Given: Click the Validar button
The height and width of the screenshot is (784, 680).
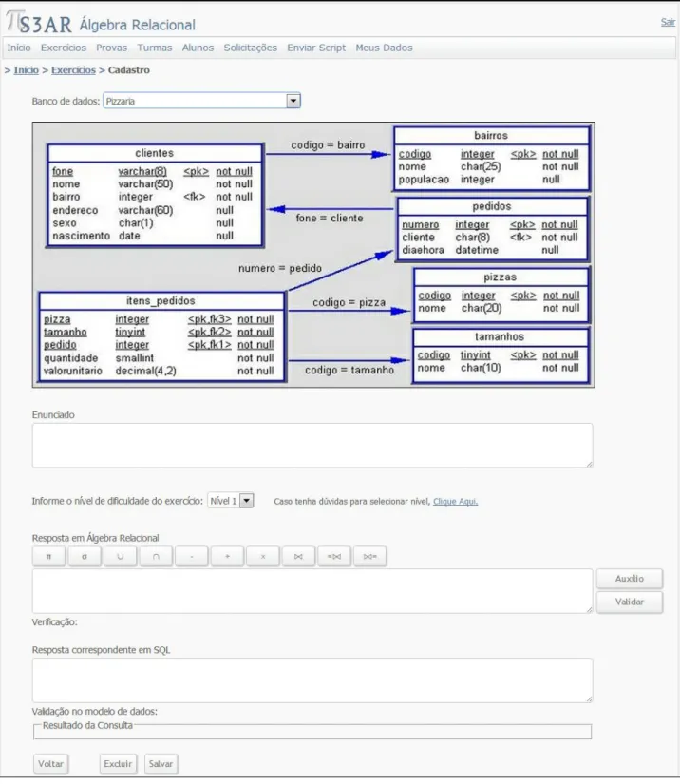Looking at the screenshot, I should click(630, 602).
